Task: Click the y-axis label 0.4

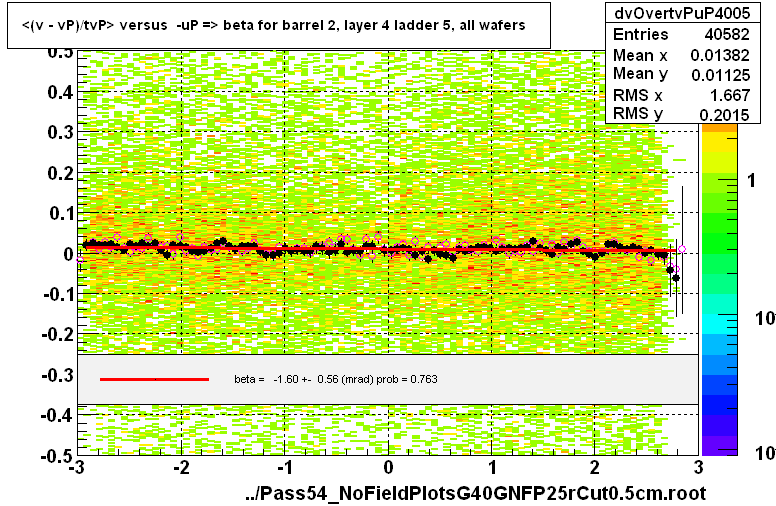Action: 60,92
